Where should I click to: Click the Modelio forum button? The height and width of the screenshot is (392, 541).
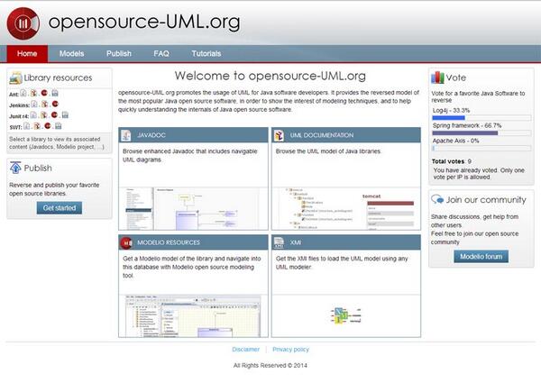point(481,257)
